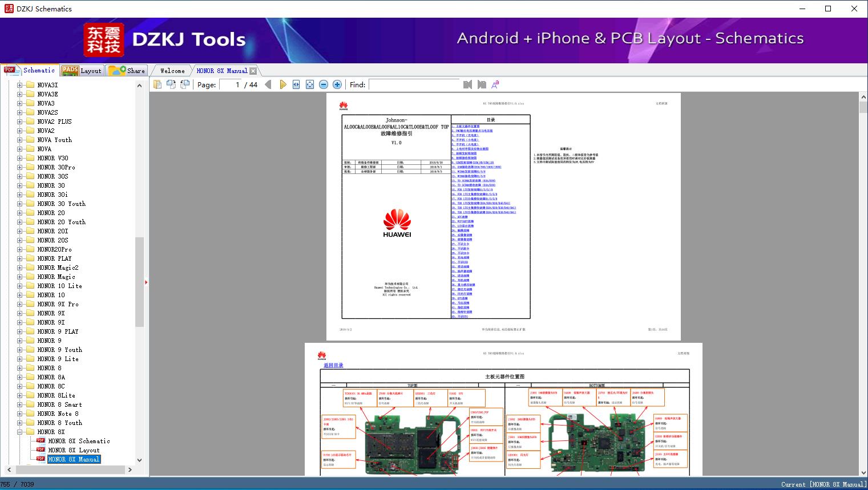Select NOVA3E in the tree
The image size is (868, 490).
(x=47, y=94)
